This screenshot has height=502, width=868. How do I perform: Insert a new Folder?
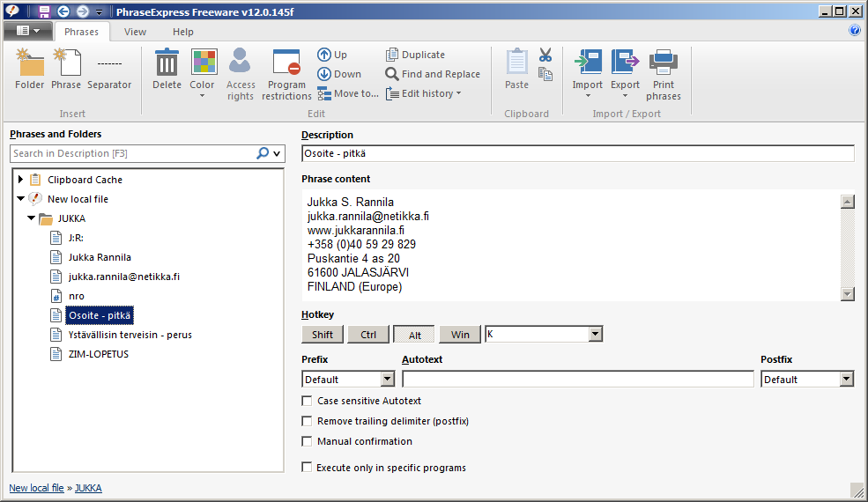29,70
